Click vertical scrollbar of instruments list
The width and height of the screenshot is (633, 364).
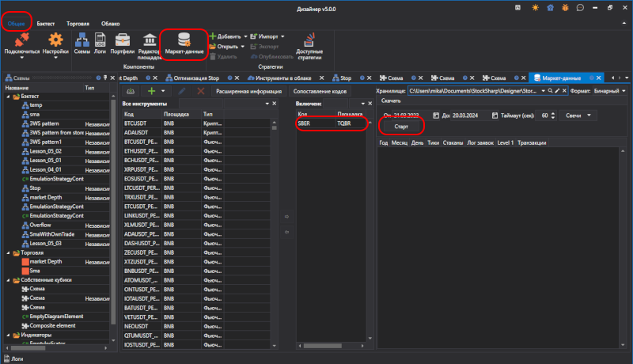point(275,127)
